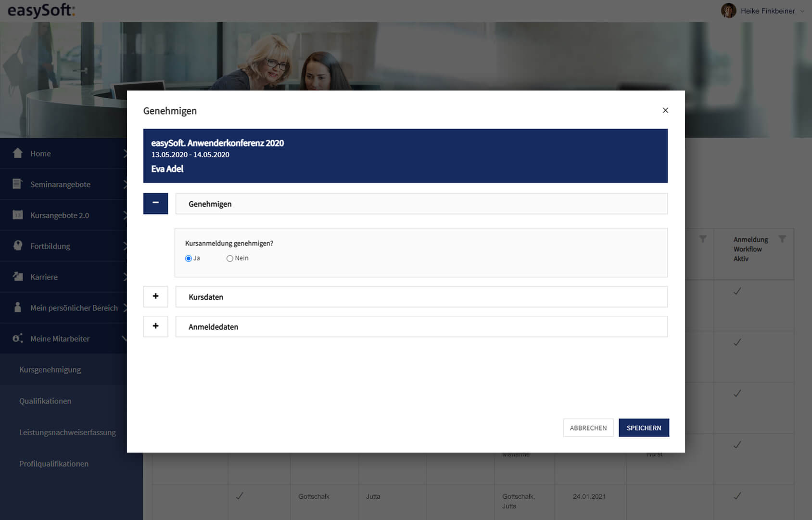
Task: Go to Qualifikationen in sidebar
Action: coord(45,401)
